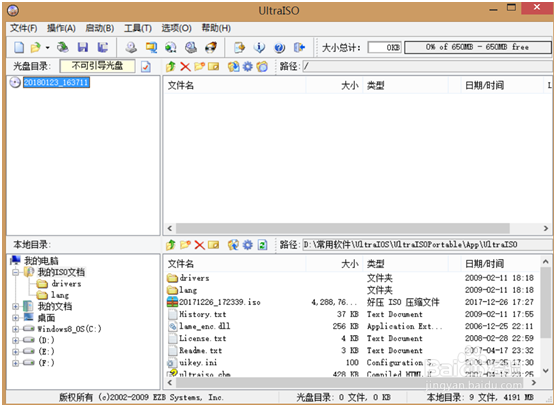Collapse the 我的ISO文档 tree node

coord(16,272)
